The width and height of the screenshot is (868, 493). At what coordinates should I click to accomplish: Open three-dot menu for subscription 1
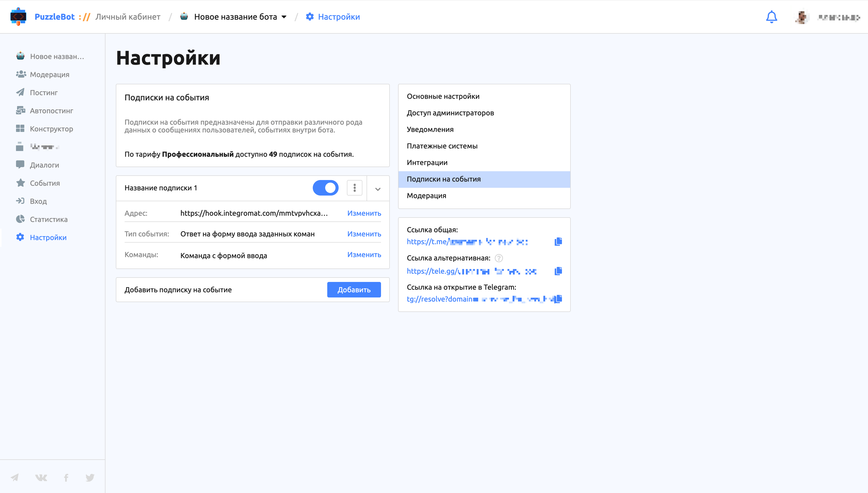[354, 188]
